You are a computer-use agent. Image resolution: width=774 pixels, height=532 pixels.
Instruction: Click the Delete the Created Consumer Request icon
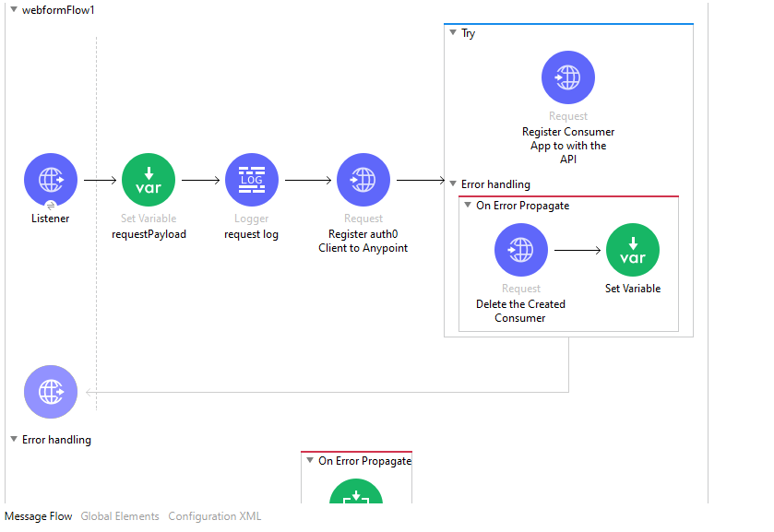(x=521, y=250)
